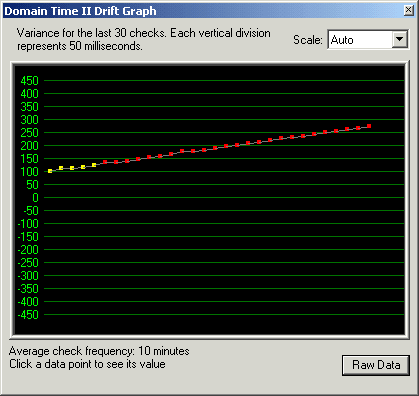The width and height of the screenshot is (419, 396).
Task: Click the last red data point
Action: (369, 126)
